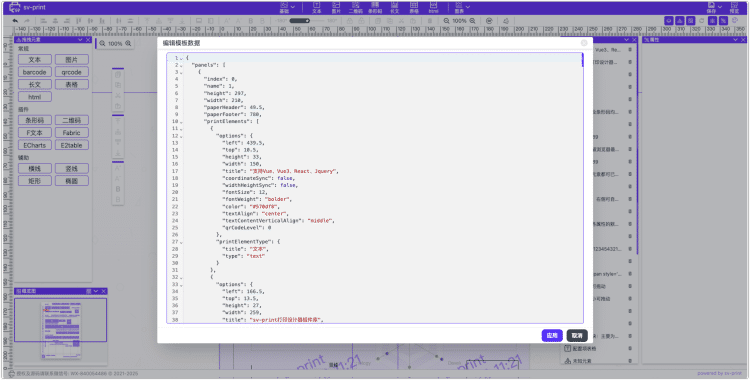Select the Fabric plugin button

click(71, 133)
